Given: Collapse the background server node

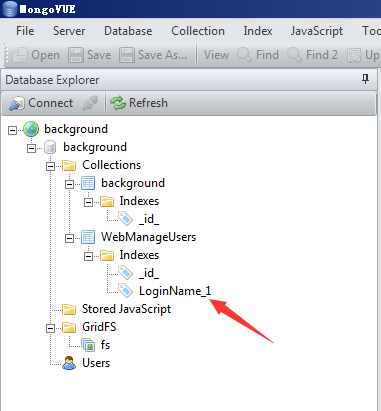Looking at the screenshot, I should pos(12,130).
